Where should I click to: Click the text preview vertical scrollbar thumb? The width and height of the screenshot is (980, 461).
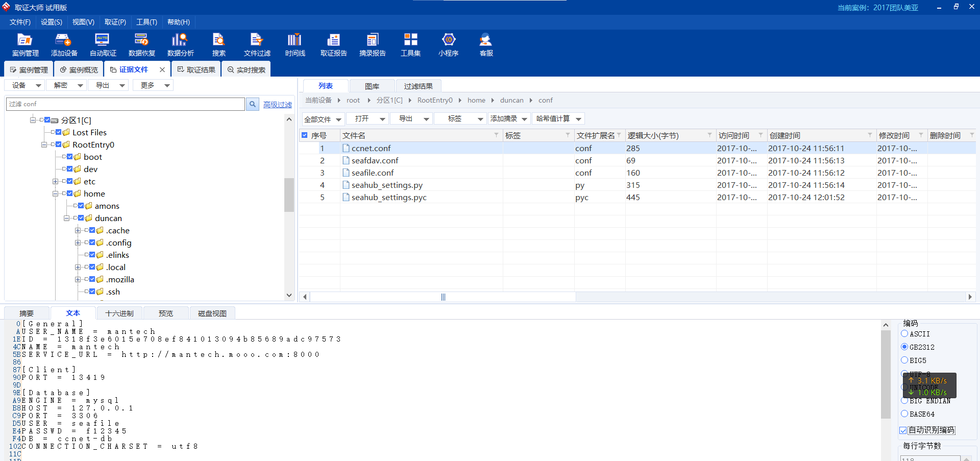coord(886,374)
